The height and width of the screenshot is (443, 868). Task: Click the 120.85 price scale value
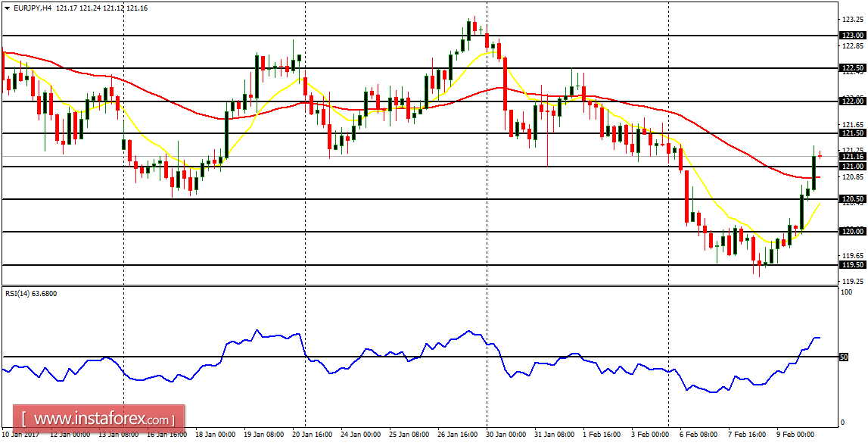tap(851, 176)
